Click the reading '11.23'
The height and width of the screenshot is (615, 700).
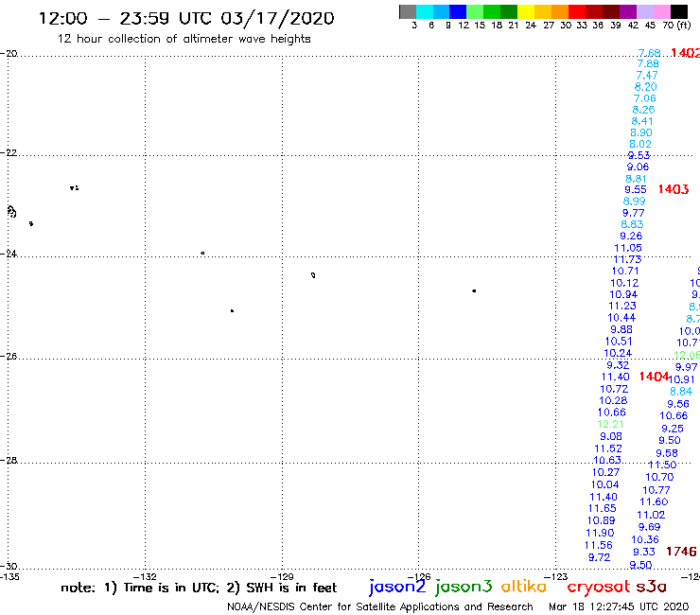point(621,306)
